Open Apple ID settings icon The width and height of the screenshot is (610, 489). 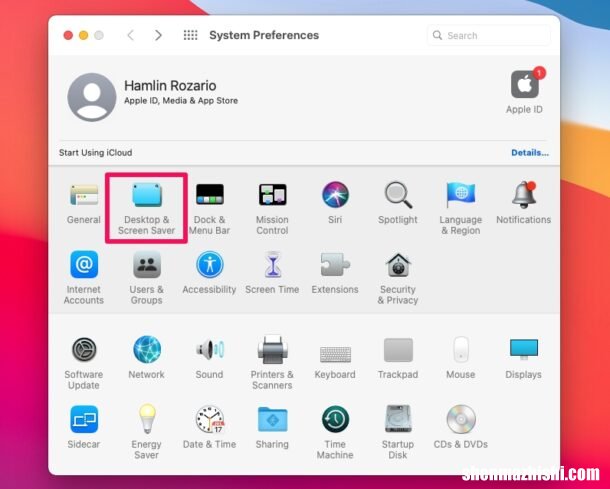[525, 84]
